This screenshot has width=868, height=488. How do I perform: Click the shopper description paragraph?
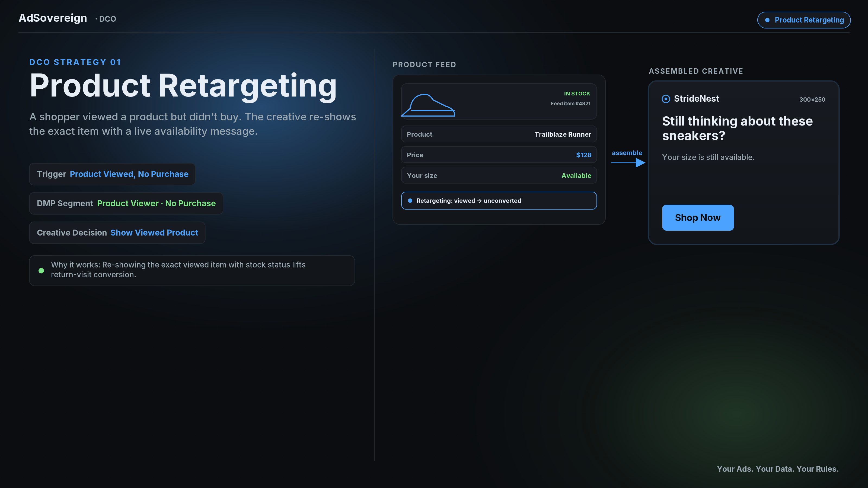pyautogui.click(x=192, y=124)
